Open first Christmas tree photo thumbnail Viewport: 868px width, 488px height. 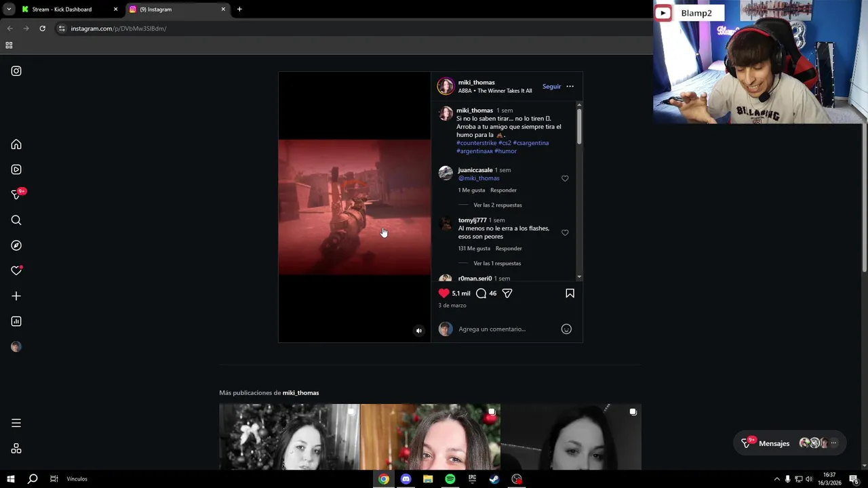tap(290, 437)
